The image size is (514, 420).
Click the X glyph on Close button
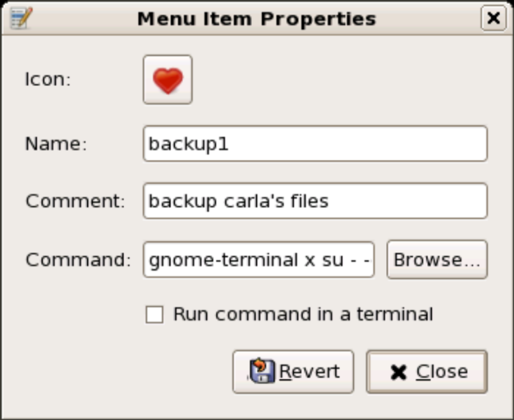click(x=398, y=372)
